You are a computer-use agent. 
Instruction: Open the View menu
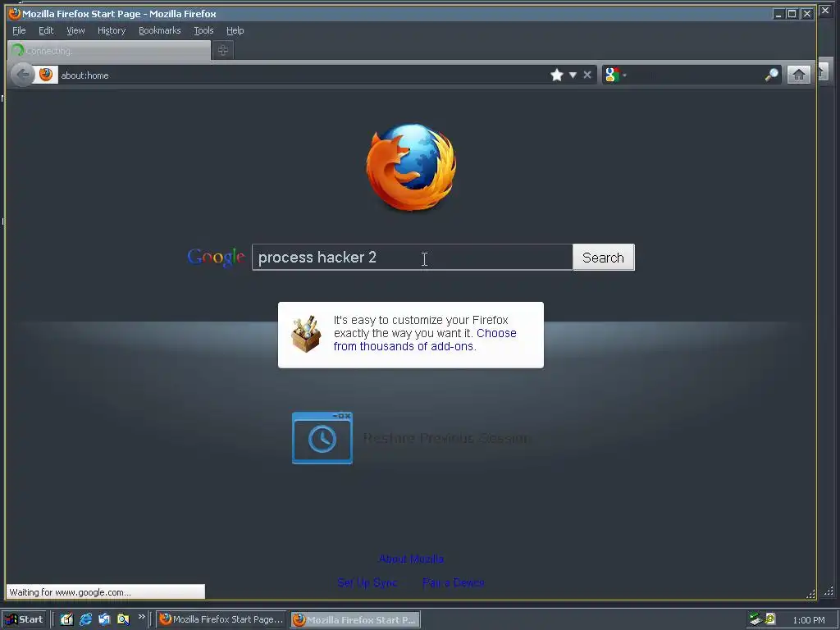point(75,30)
